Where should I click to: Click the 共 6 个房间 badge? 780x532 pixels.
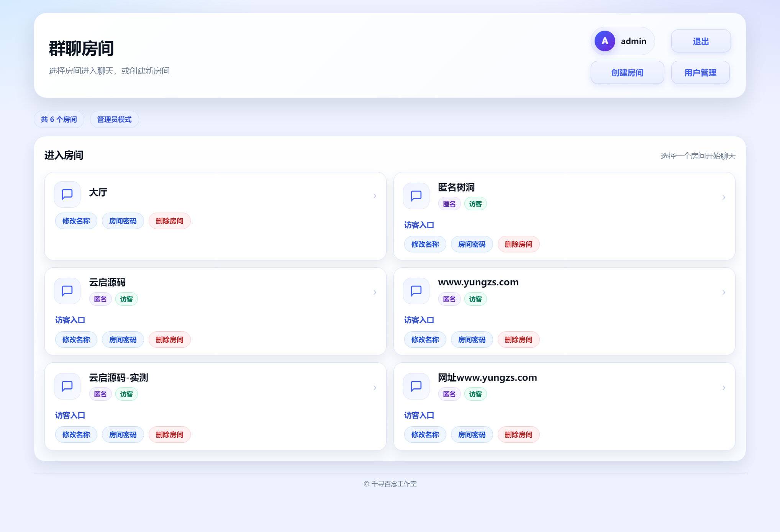(x=59, y=119)
